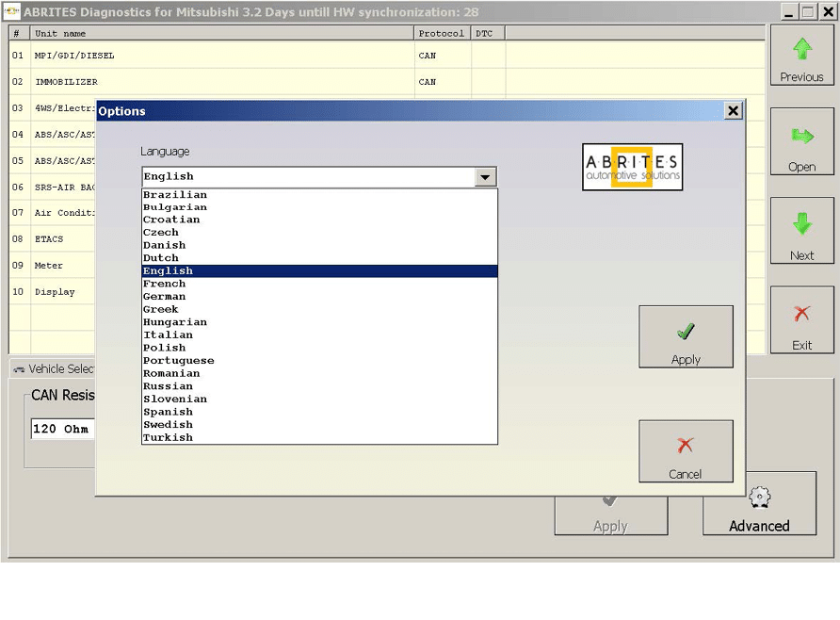The image size is (840, 620).
Task: Click the green Open arrow icon
Action: pos(801,139)
